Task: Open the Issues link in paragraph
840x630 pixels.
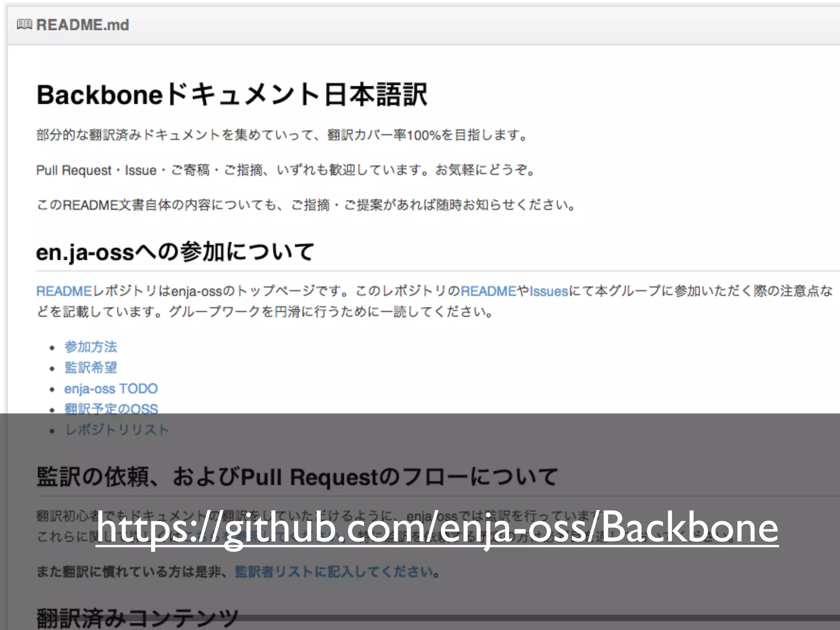Action: [x=549, y=291]
